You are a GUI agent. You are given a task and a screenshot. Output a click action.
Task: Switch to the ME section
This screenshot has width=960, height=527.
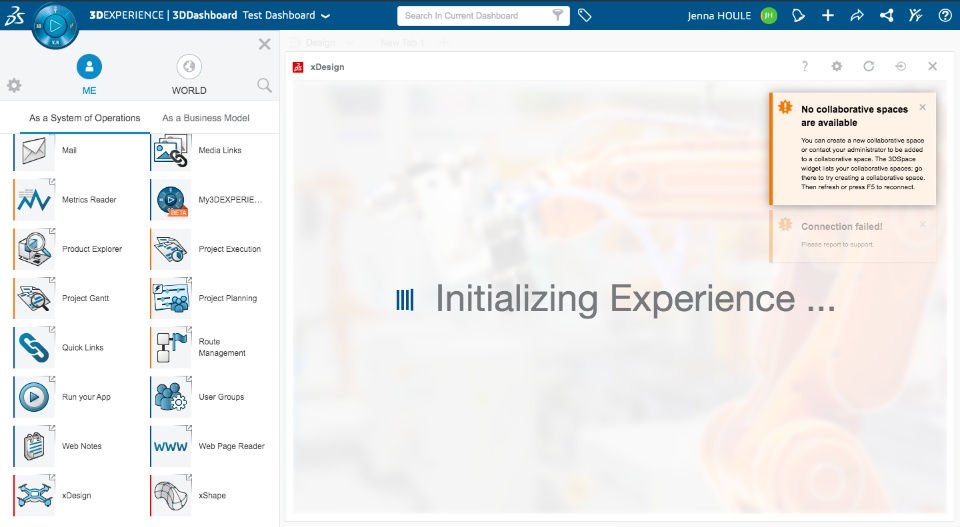point(89,75)
